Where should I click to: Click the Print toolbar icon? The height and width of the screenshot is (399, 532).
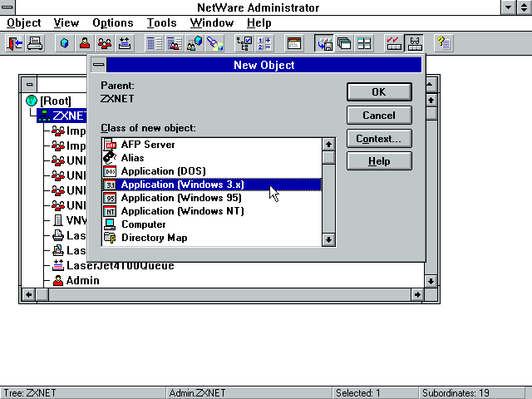coord(35,43)
